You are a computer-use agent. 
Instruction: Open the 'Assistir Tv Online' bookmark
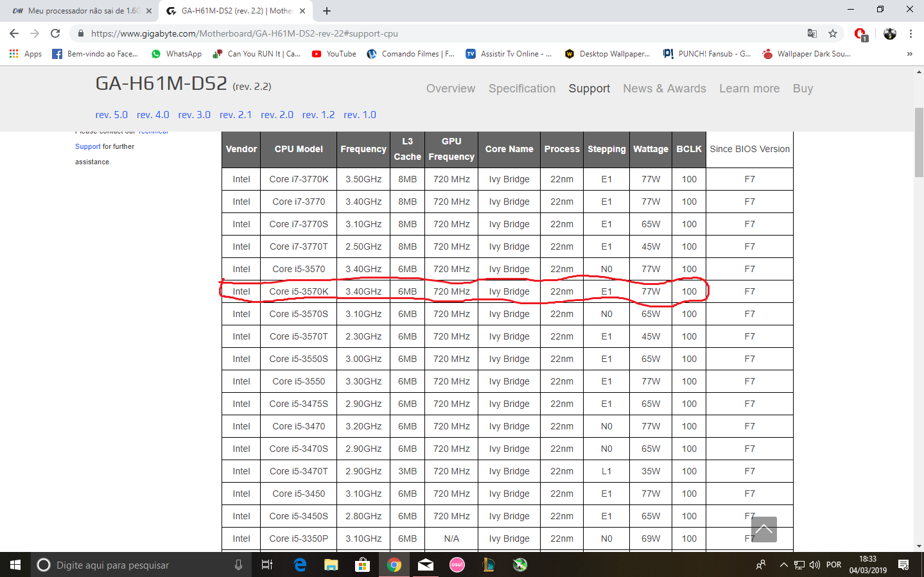(x=509, y=54)
